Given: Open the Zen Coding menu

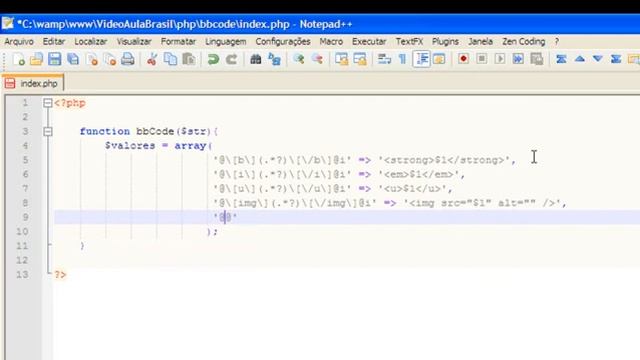Looking at the screenshot, I should 524,42.
